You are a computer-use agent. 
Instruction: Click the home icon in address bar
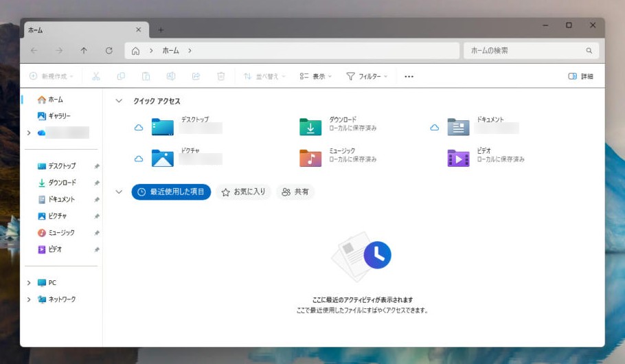coord(135,51)
